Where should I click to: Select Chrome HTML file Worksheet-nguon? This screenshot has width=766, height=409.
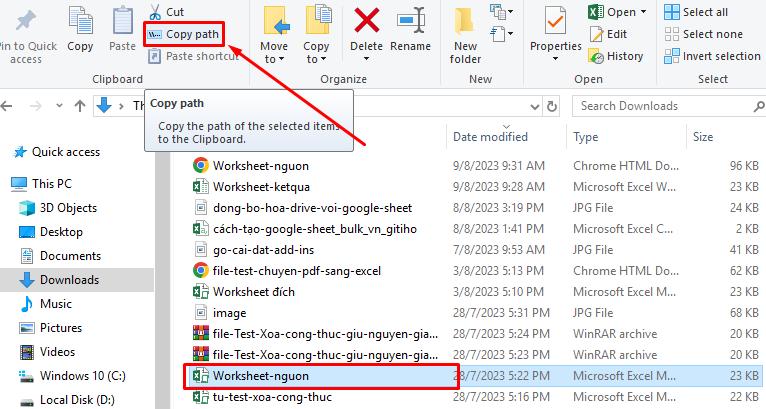(x=475, y=166)
